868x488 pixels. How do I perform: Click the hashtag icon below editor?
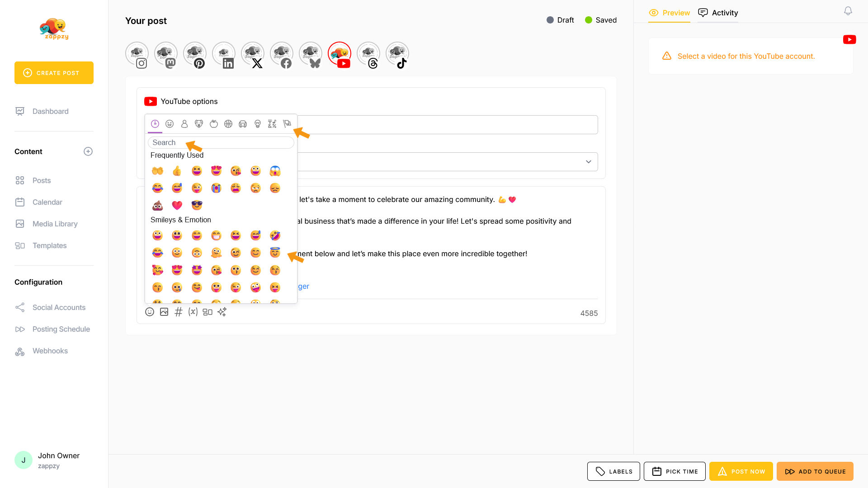[179, 312]
